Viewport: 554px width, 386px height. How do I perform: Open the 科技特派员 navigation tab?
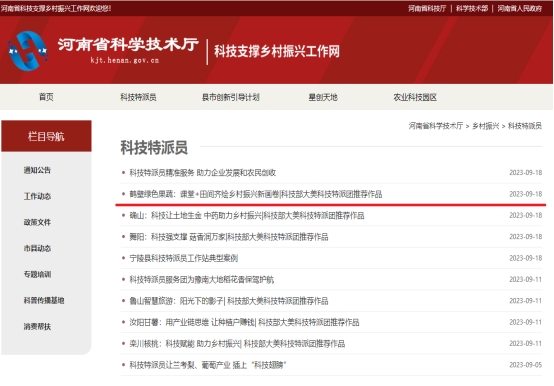point(138,97)
